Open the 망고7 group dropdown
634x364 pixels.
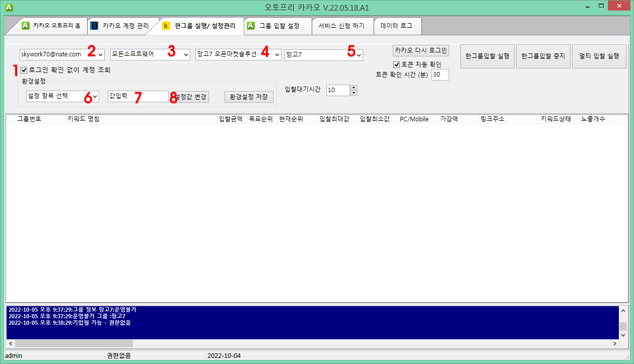[x=359, y=54]
